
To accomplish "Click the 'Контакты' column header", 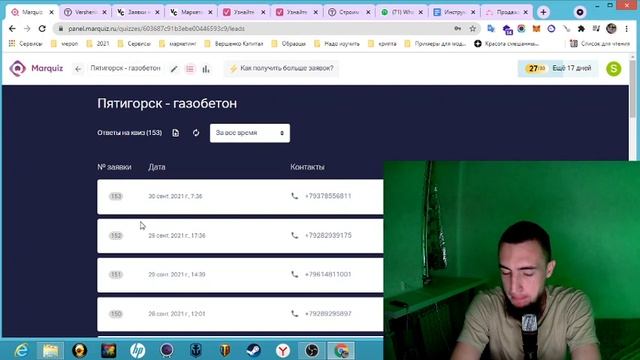I will coord(307,167).
